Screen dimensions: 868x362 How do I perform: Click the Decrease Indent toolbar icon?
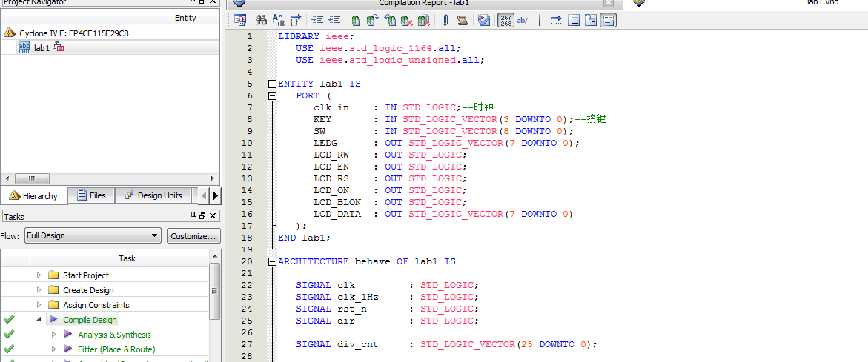pyautogui.click(x=334, y=21)
